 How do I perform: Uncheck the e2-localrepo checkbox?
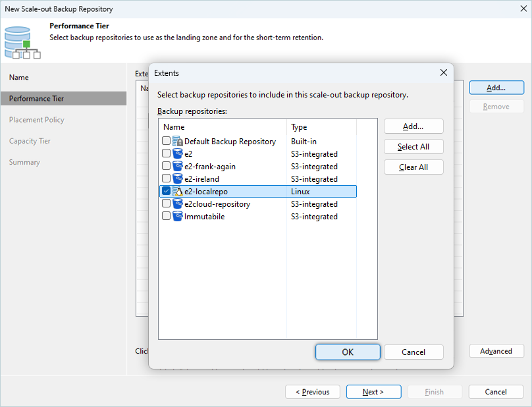point(167,192)
